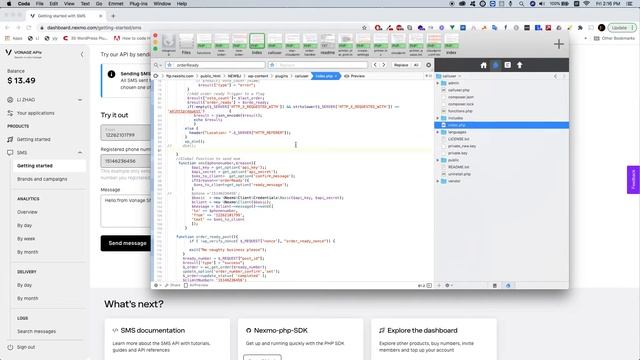Open the search magnifier dropdown
Viewport: 640px width, 360px height.
click(x=157, y=65)
